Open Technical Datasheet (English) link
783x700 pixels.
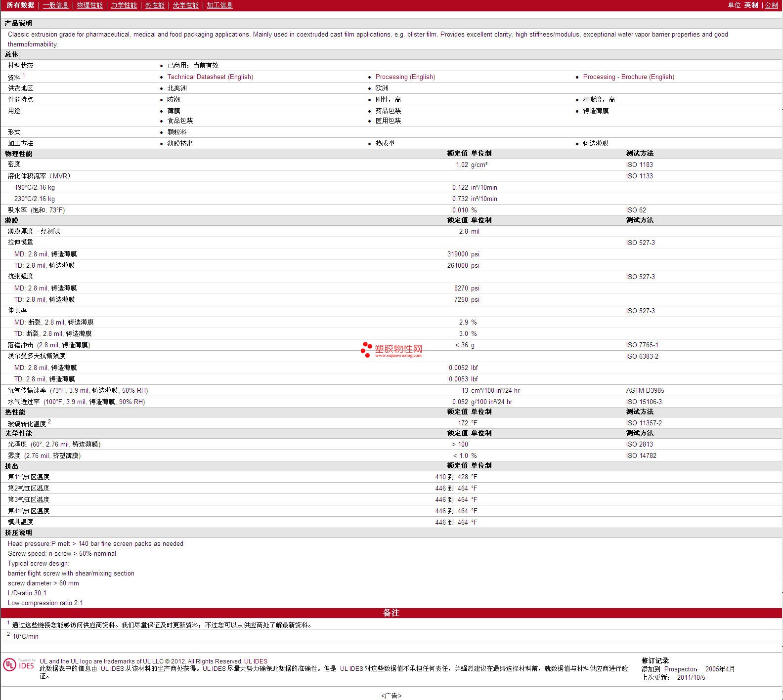click(210, 77)
